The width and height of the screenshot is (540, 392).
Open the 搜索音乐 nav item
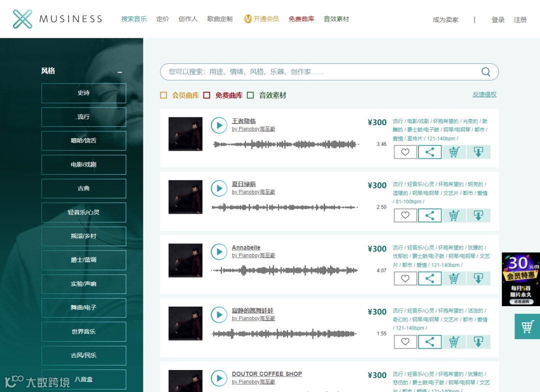click(134, 19)
